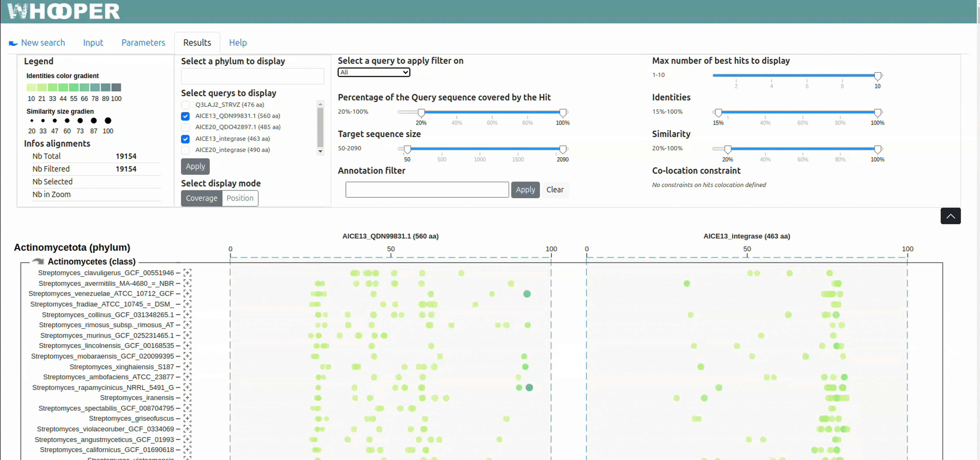The width and height of the screenshot is (980, 460).
Task: Open the Help tab
Action: (238, 43)
